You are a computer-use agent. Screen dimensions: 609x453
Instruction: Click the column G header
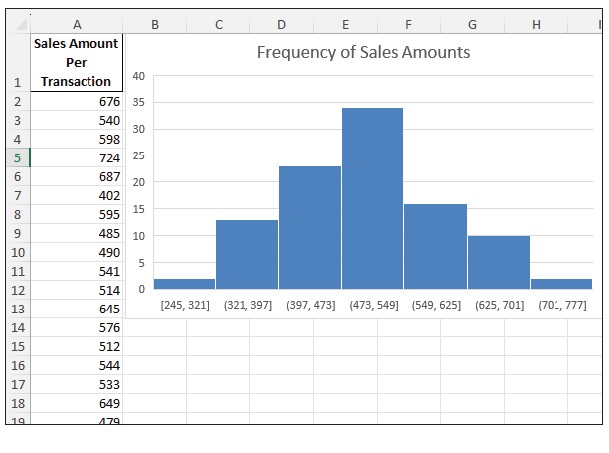click(x=472, y=24)
